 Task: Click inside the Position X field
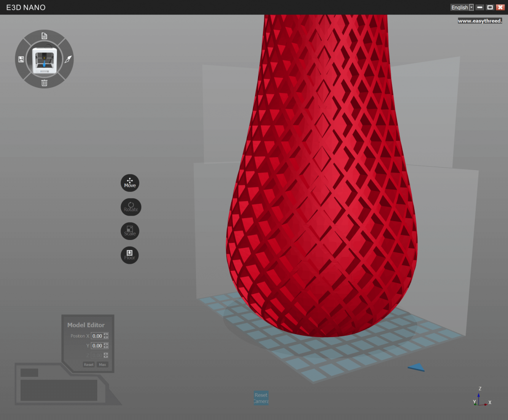[97, 336]
